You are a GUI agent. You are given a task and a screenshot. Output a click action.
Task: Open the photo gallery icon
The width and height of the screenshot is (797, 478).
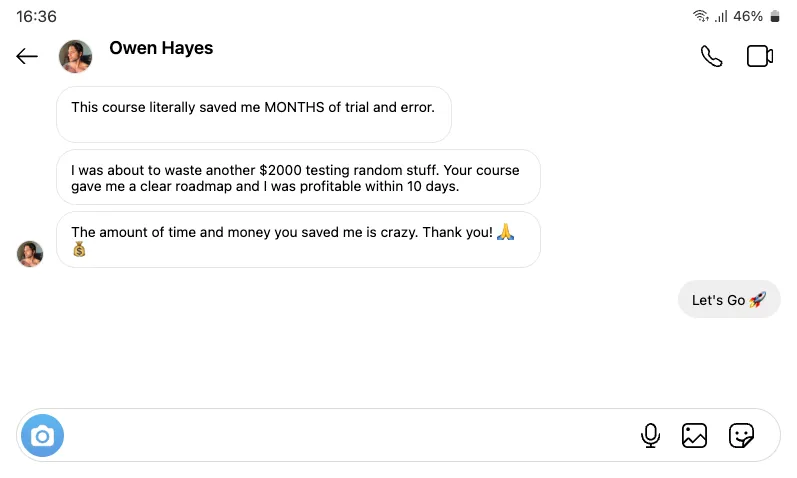(694, 436)
